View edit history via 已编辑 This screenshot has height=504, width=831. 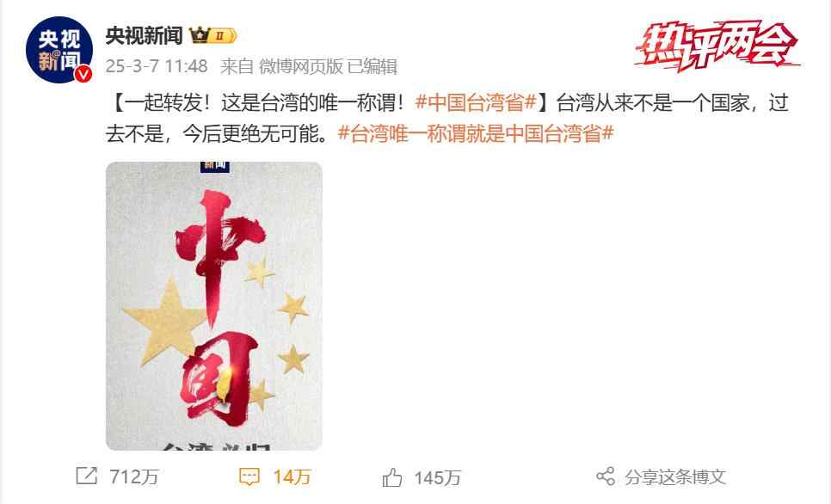(372, 66)
